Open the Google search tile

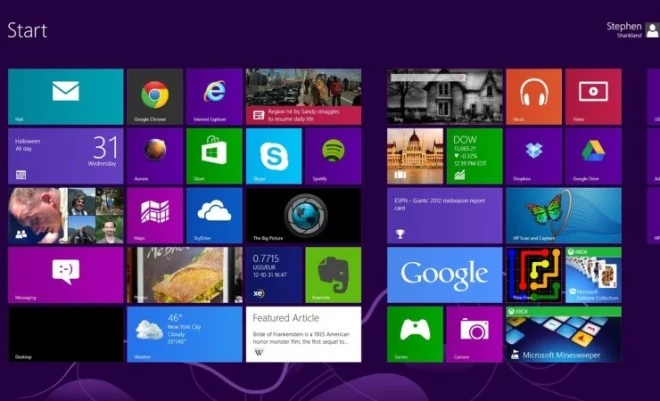pyautogui.click(x=445, y=275)
